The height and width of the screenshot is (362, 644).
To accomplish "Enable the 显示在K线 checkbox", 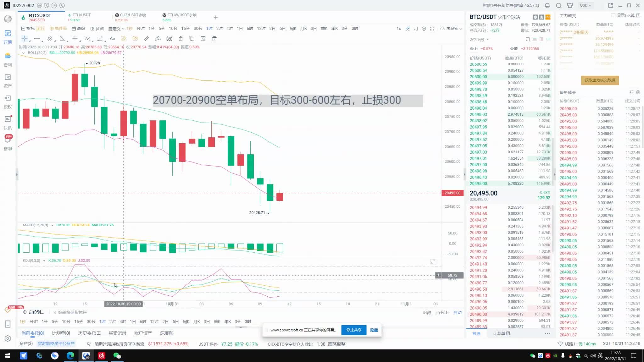I will [x=613, y=15].
